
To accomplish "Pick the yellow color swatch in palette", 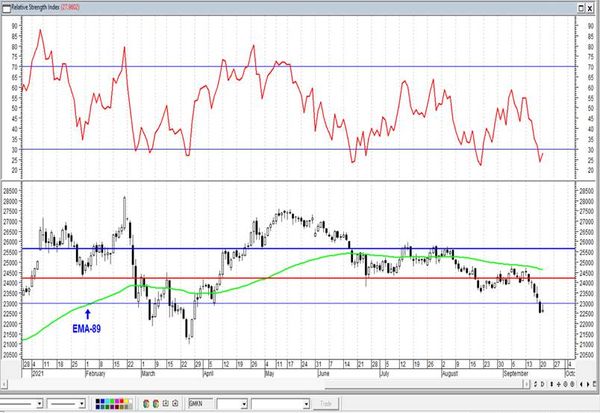I will 126,401.
